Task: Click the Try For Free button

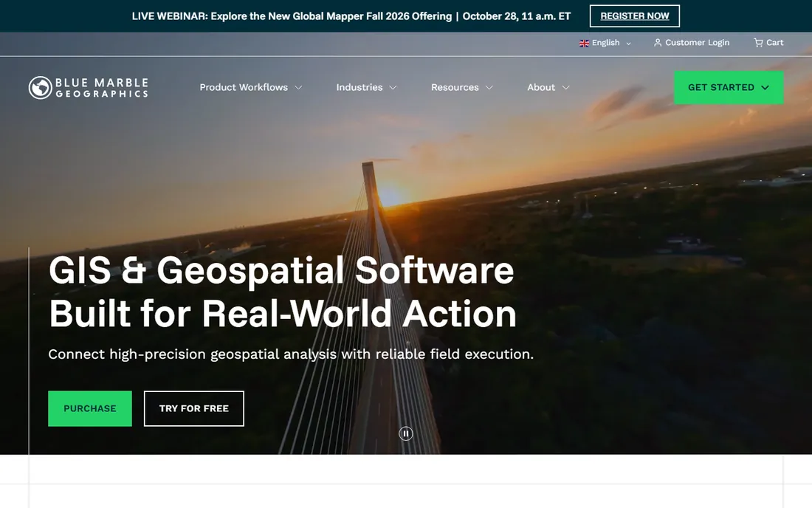Action: [x=193, y=408]
